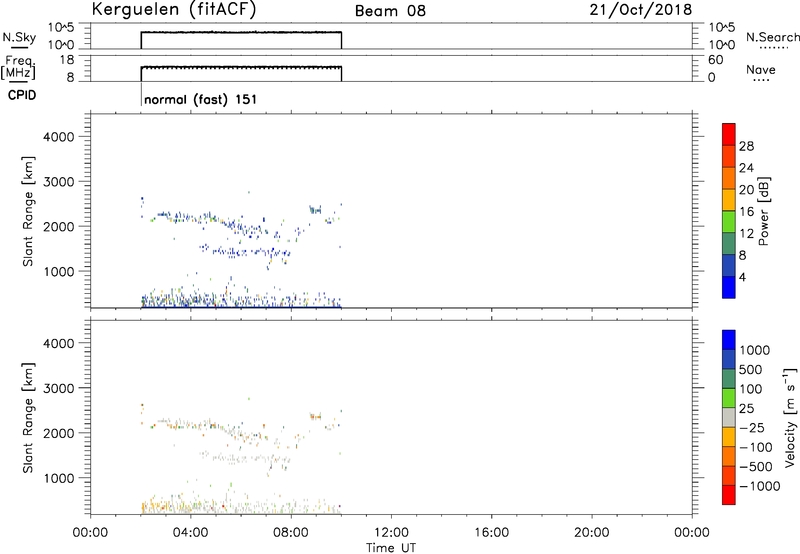
Task: Pick the red bottom velocity colorbar segment
Action: click(x=729, y=495)
